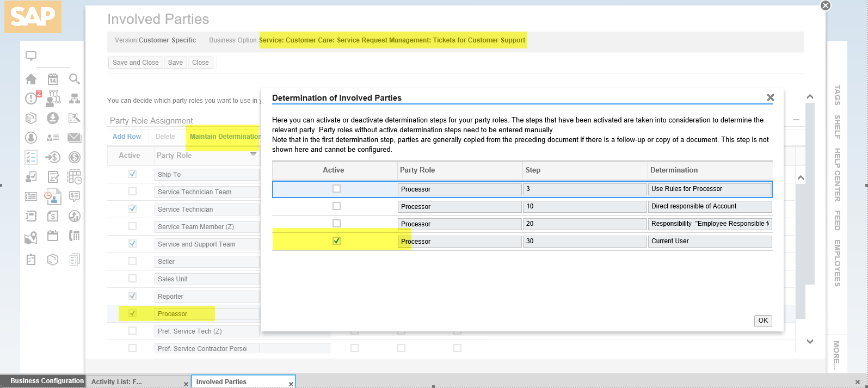The image size is (868, 388).
Task: Open the chat bubble icon in sidebar
Action: [x=31, y=56]
